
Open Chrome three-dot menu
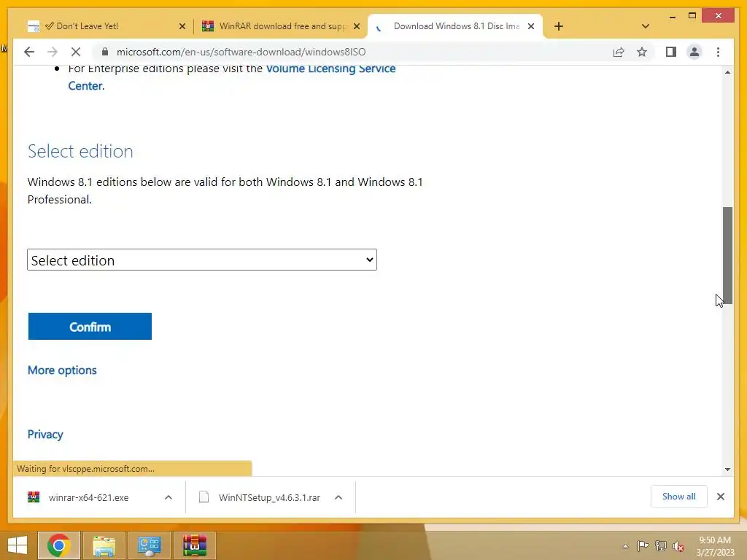click(718, 52)
